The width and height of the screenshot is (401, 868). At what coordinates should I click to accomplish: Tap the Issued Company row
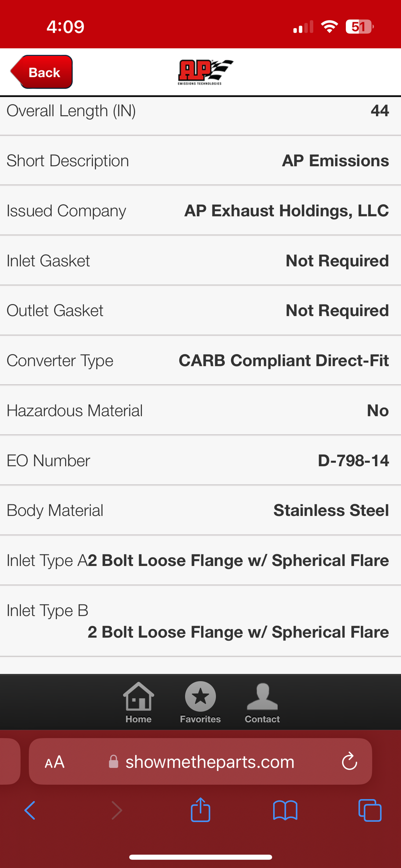200,210
